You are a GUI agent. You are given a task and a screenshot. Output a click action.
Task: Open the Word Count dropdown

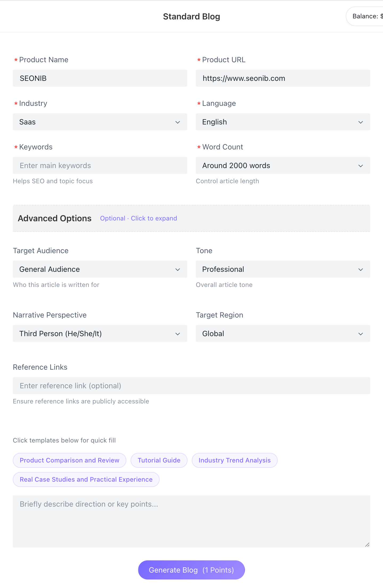(283, 165)
